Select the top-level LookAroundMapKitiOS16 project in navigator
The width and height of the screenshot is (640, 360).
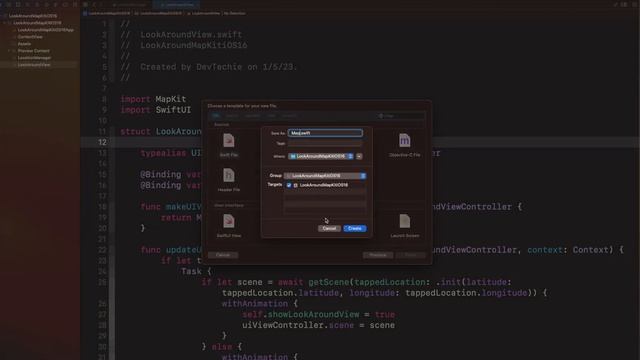pyautogui.click(x=33, y=16)
